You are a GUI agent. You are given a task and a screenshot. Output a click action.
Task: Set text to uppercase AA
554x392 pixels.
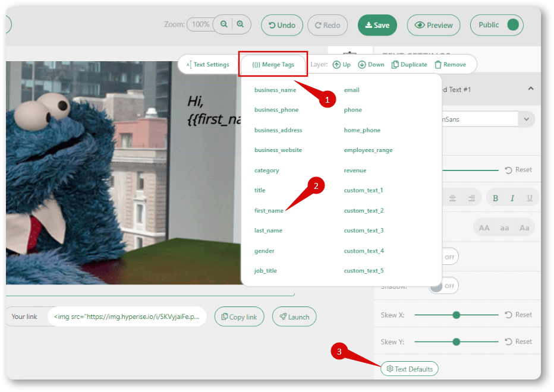(x=484, y=228)
